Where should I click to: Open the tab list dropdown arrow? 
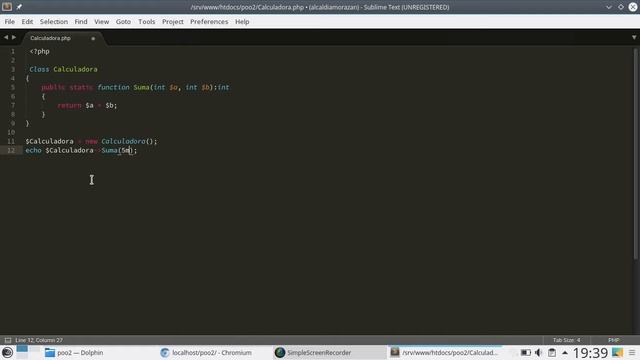pos(634,37)
